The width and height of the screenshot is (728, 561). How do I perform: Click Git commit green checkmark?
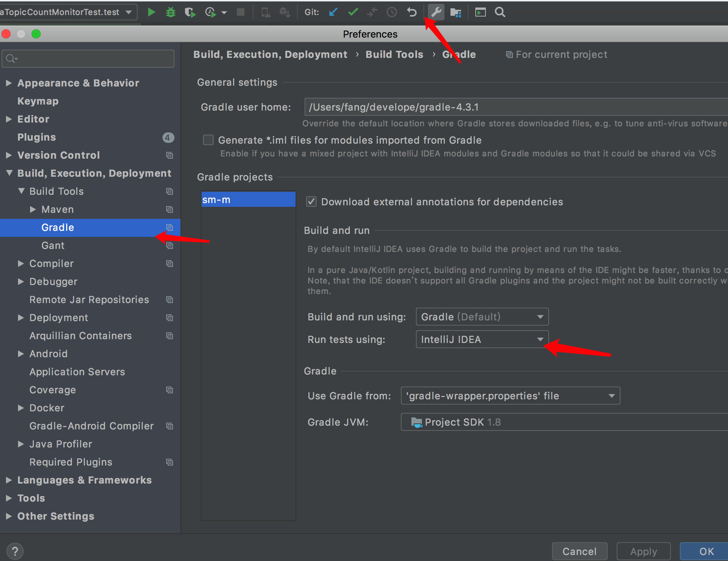tap(353, 12)
